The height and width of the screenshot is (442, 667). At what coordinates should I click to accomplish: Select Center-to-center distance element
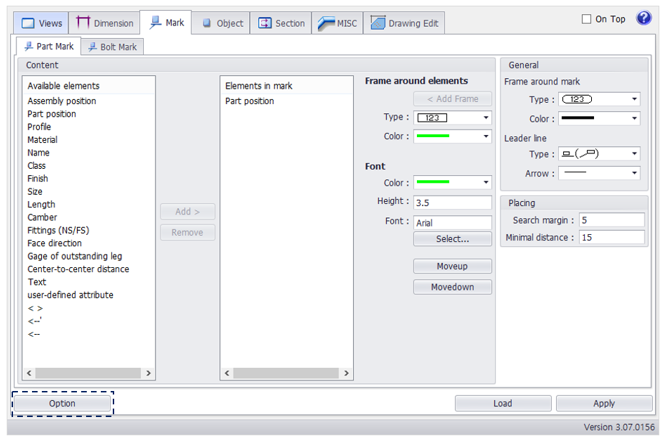pyautogui.click(x=78, y=269)
